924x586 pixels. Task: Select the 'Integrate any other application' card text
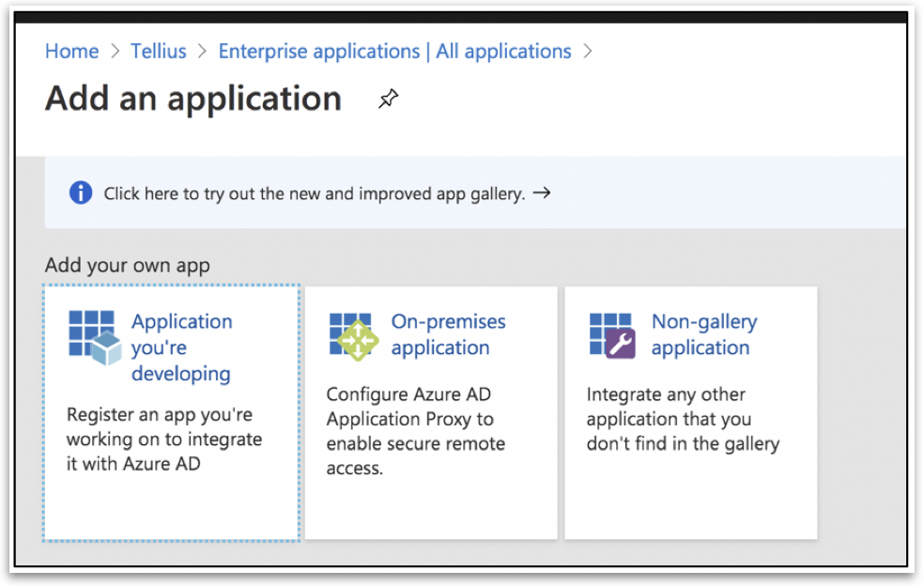683,419
